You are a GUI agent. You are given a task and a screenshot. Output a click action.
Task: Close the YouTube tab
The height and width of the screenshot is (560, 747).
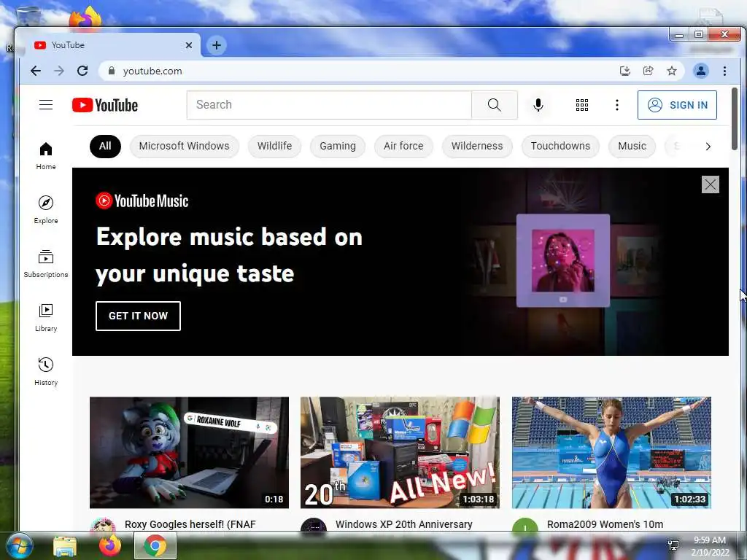tap(189, 45)
